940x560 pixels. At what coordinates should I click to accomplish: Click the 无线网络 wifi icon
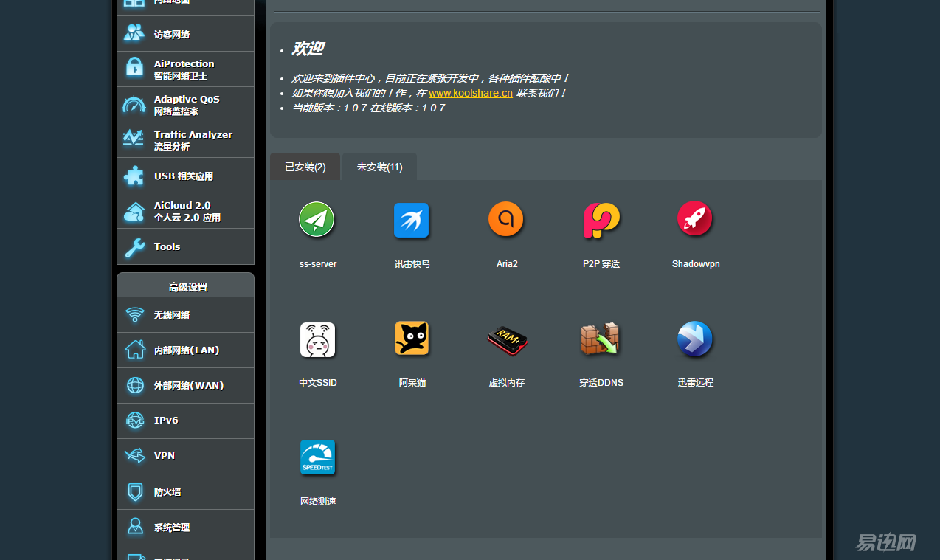tap(135, 315)
